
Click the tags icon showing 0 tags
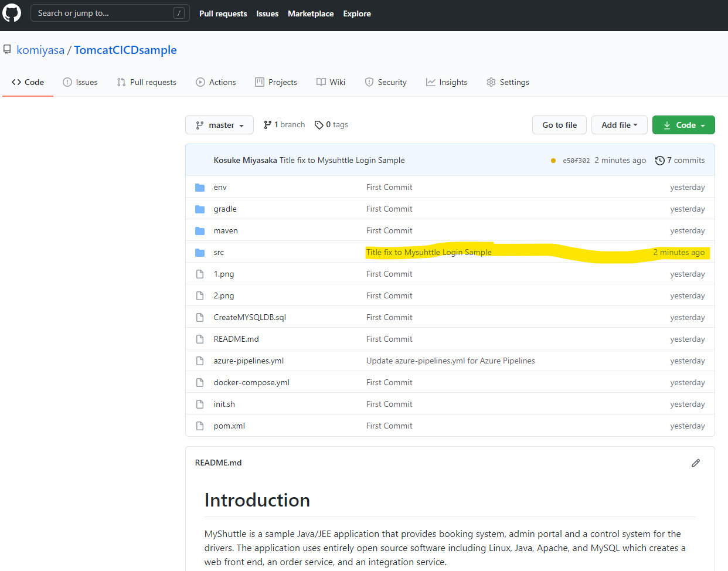pos(319,124)
